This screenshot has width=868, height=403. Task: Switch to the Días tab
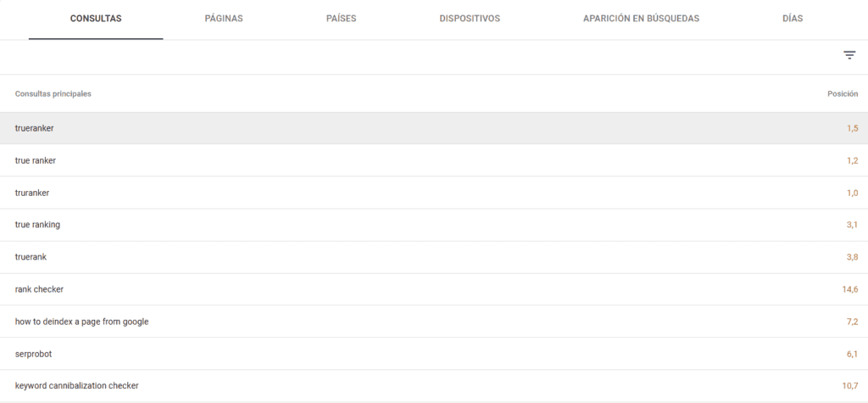coord(793,19)
